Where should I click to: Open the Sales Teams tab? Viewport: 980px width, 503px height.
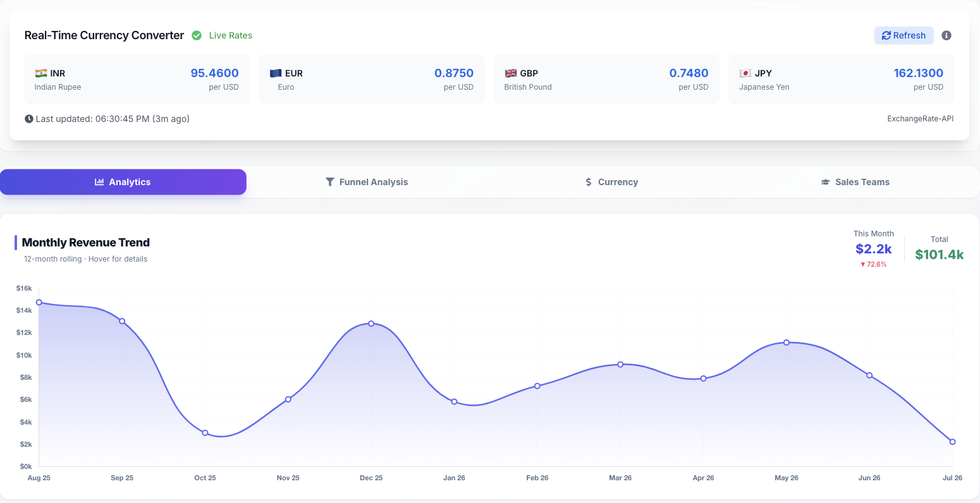[855, 182]
